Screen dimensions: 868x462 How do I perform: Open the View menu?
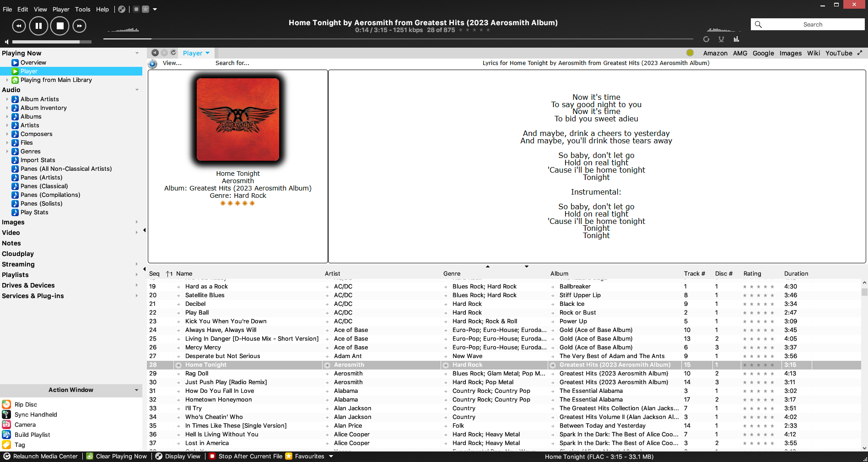tap(40, 9)
